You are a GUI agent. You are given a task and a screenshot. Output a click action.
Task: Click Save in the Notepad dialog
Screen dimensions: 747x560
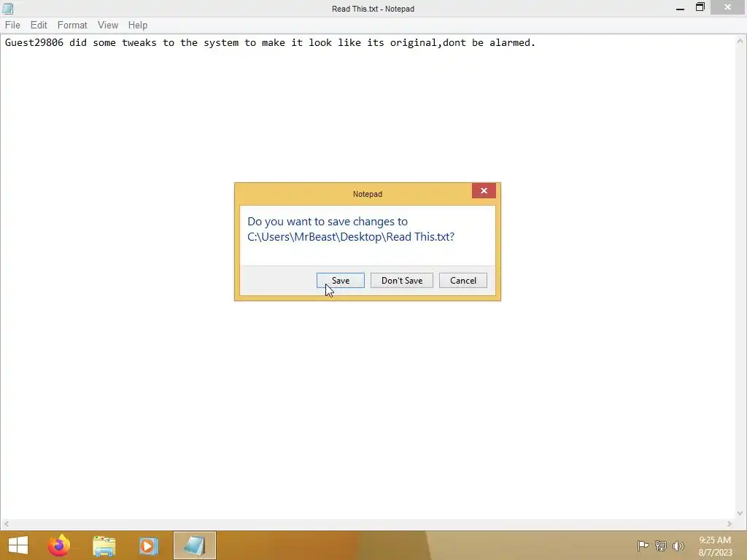pyautogui.click(x=341, y=281)
